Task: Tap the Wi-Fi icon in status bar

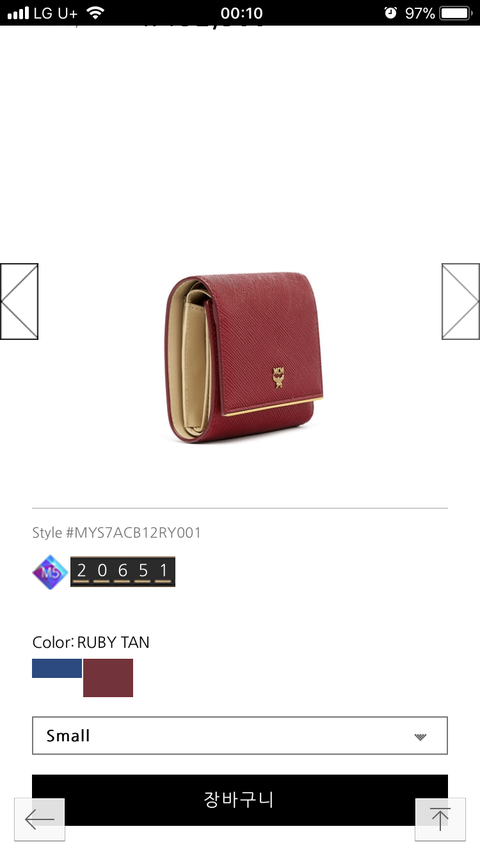Action: [x=95, y=13]
